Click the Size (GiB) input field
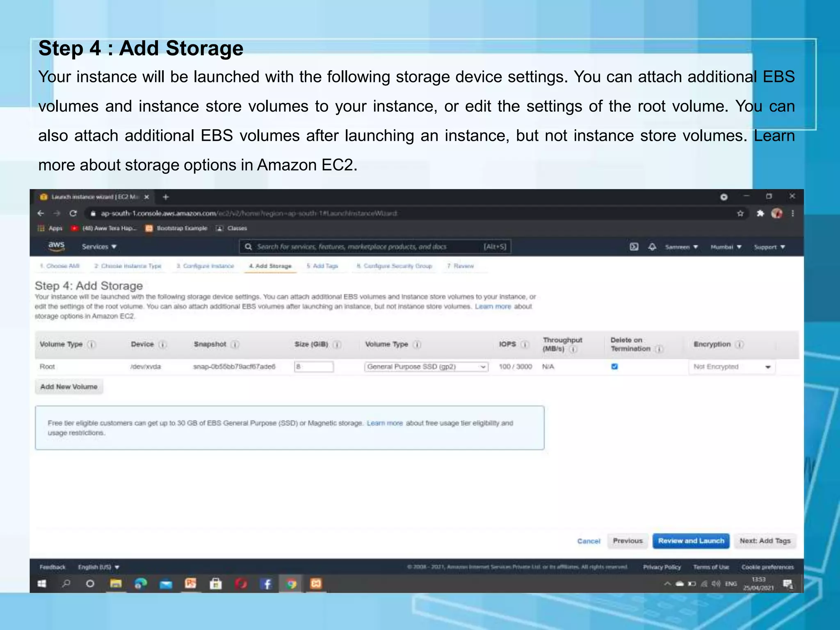The height and width of the screenshot is (630, 840). click(314, 367)
